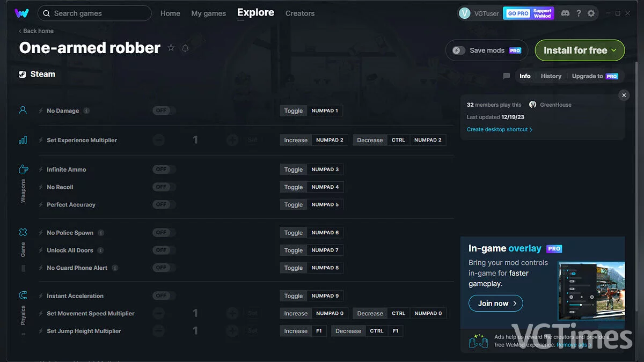644x362 pixels.
Task: Click plus for Set Jump Height Multiplier
Action: [x=232, y=331]
